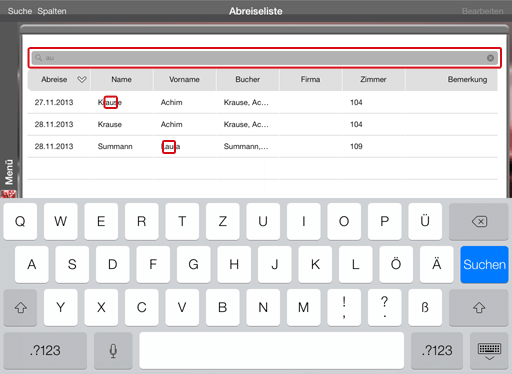Viewport: 512px width, 374px height.
Task: Tap the W key
Action: point(61,221)
